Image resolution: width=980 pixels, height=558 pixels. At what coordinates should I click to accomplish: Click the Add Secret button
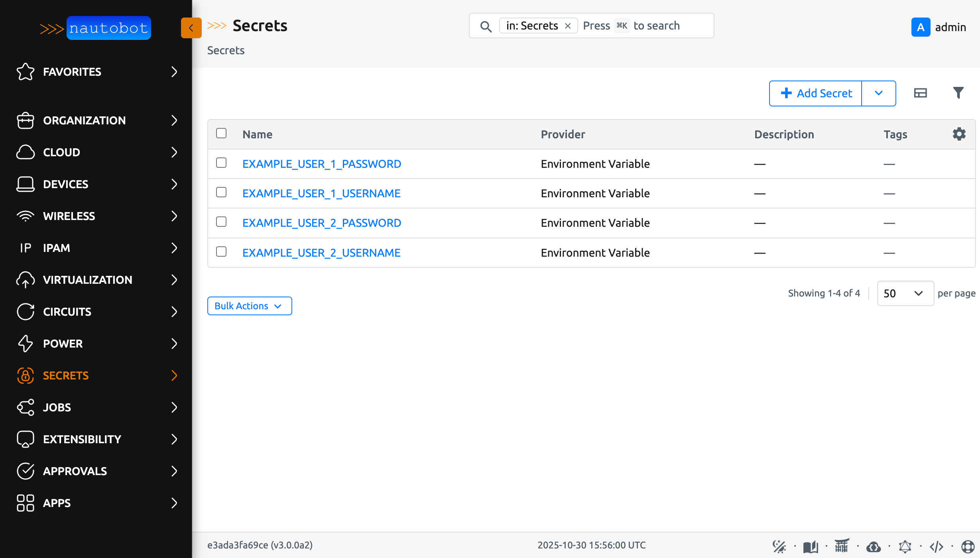click(815, 93)
